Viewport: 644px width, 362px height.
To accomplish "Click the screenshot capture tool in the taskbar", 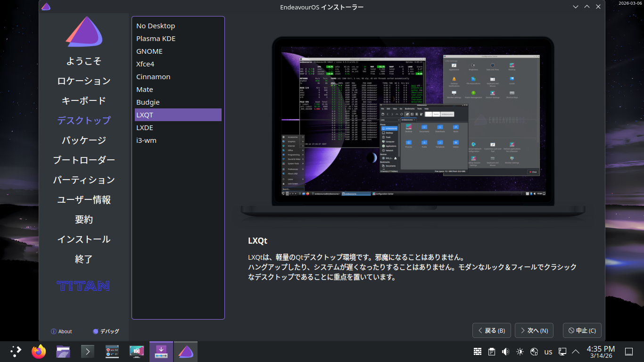I will (137, 352).
